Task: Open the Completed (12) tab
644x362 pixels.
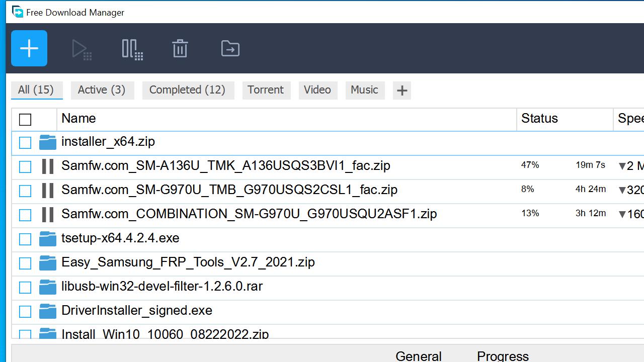Action: click(187, 90)
